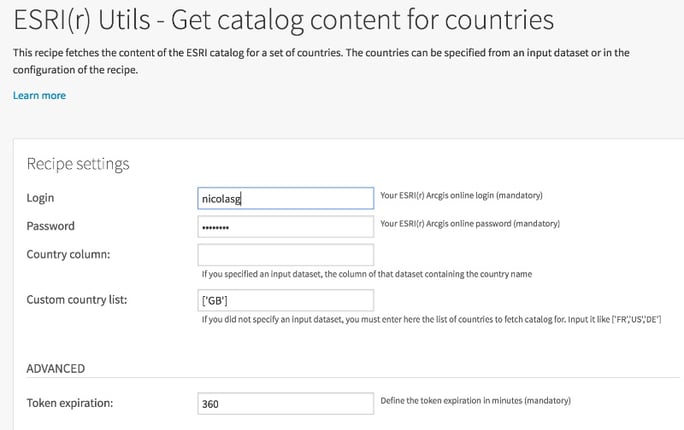Click the token expiration in minutes hint

tap(475, 400)
